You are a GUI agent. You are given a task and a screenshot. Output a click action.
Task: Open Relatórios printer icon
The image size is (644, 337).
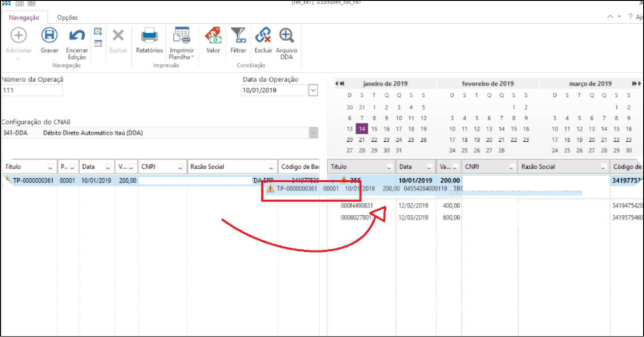(x=149, y=36)
